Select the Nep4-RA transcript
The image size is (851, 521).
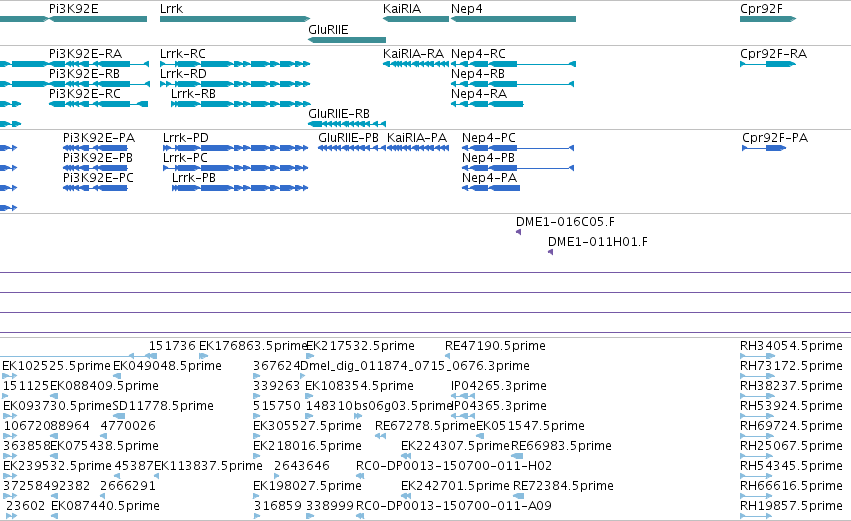pyautogui.click(x=487, y=104)
